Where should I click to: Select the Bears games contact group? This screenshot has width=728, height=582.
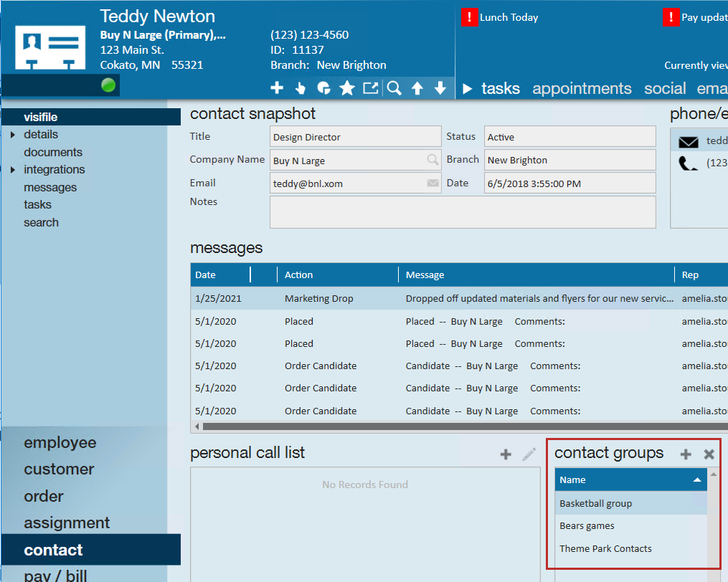631,526
